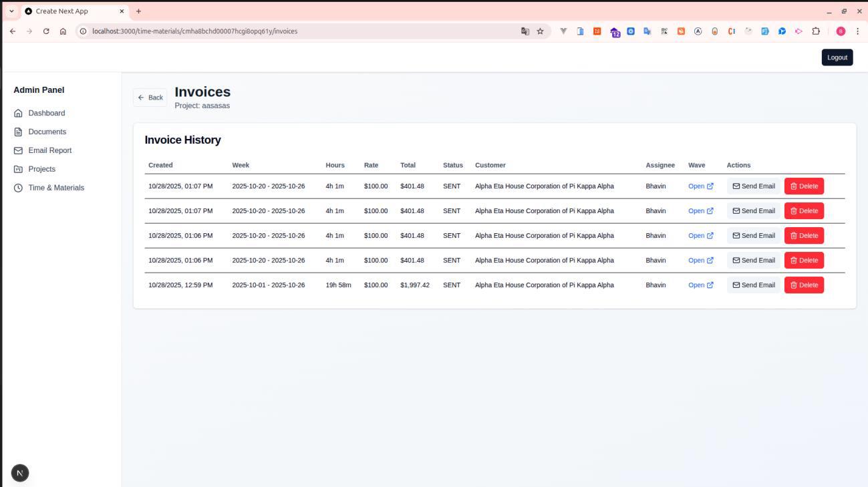Click the trash icon on the last Delete button
Screen dimensions: 868x487
point(792,285)
